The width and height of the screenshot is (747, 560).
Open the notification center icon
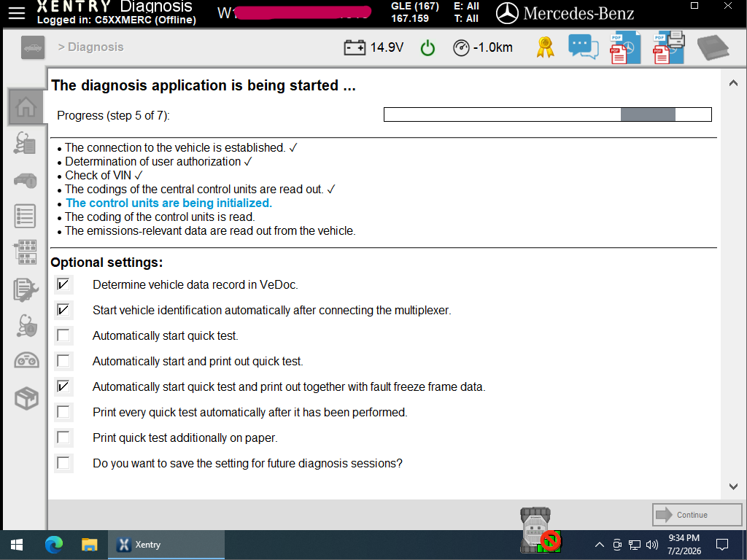[x=722, y=545]
